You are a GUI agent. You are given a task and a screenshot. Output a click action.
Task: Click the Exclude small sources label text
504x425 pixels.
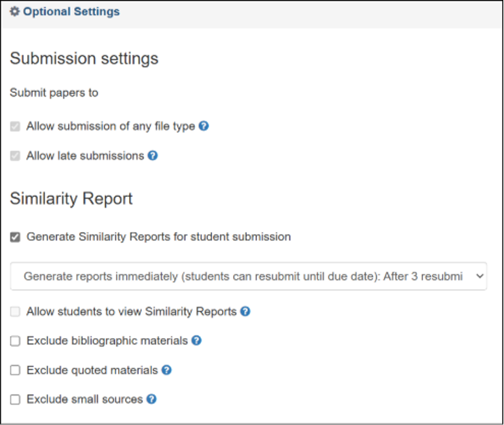pos(84,399)
